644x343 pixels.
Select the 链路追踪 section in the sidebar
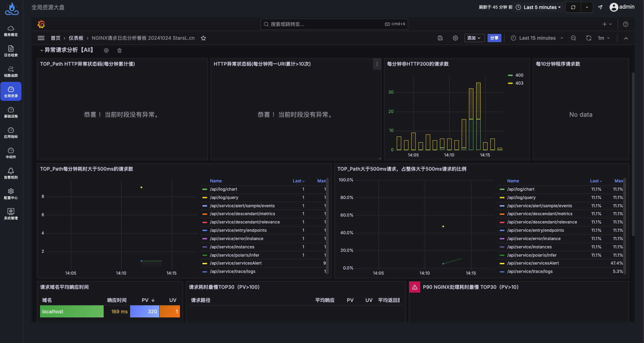point(11,72)
